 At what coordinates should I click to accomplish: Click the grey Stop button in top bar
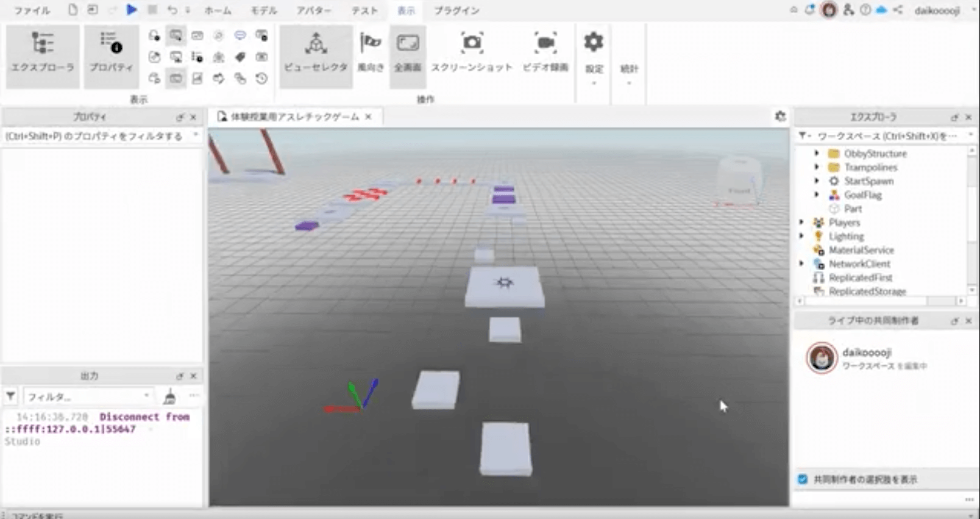click(152, 10)
